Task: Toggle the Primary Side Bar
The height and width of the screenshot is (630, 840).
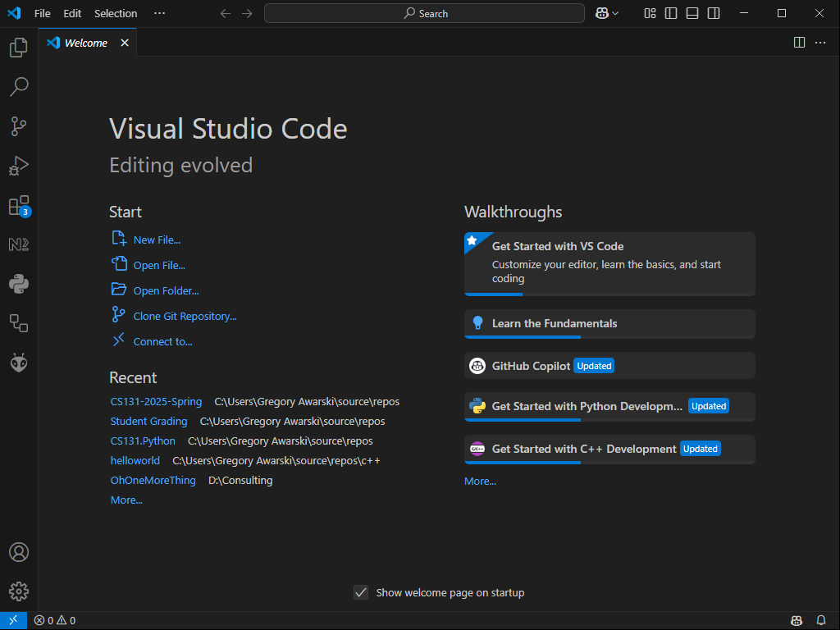Action: [671, 13]
